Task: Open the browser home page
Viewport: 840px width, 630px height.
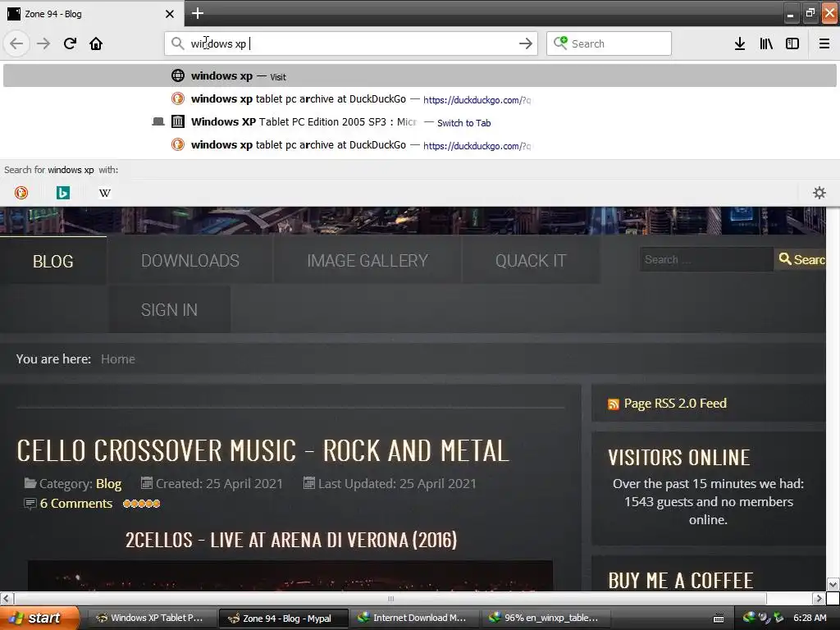Action: coord(96,43)
